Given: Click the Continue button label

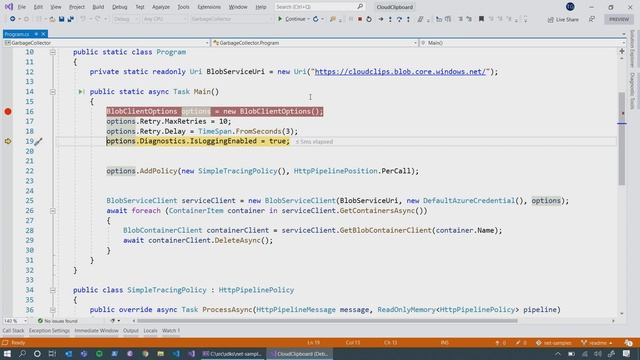Looking at the screenshot, I should point(295,19).
